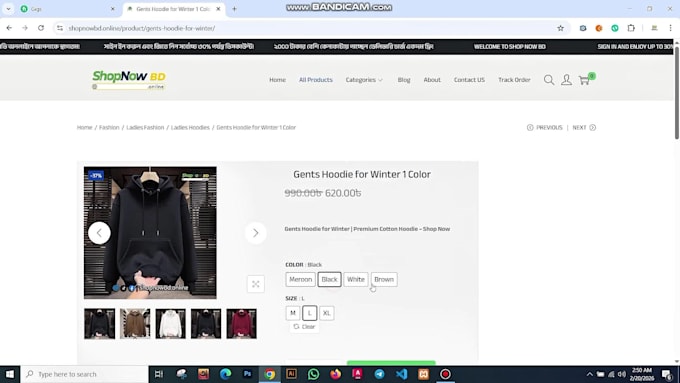This screenshot has height=383, width=680.
Task: Click Ladies Fashion breadcrumb link
Action: coord(145,128)
